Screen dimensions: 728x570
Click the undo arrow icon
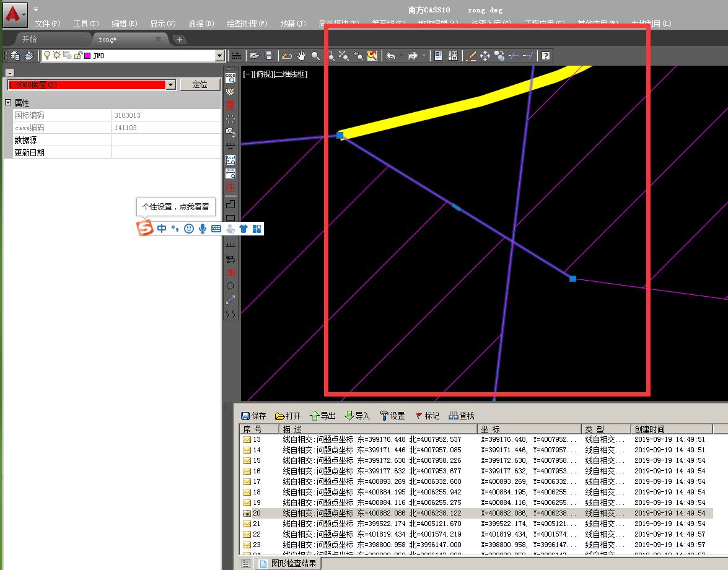391,56
